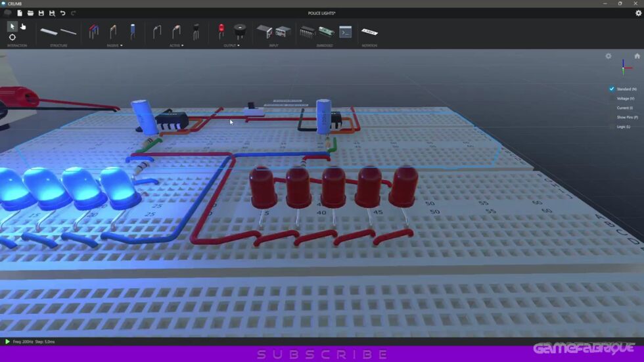Create a new file with the page icon
644x362 pixels.
pos(19,13)
